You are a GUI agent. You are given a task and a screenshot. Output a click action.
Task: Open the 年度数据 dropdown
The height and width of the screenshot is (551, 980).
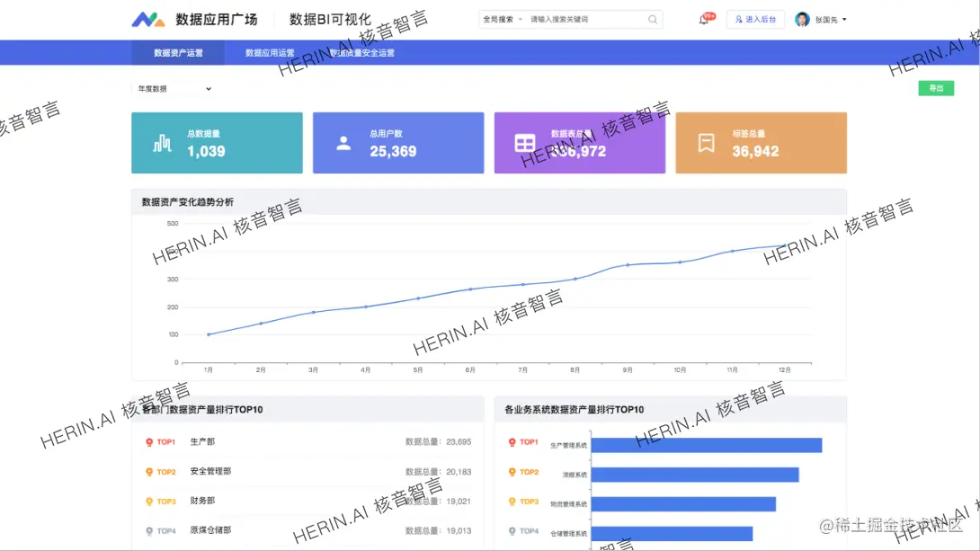(173, 88)
